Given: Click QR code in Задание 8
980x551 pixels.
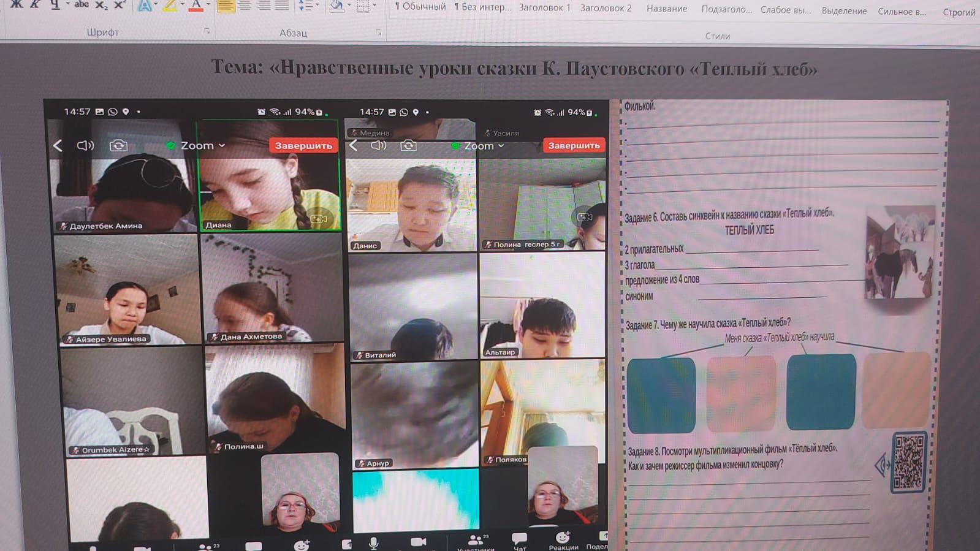Looking at the screenshot, I should click(909, 462).
